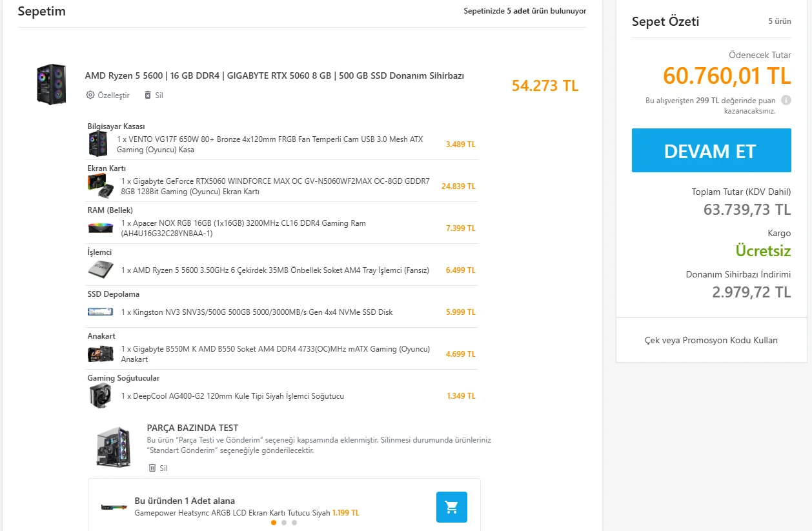Click the Gamepower Heatsync ARGB LCD product name
Image resolution: width=812 pixels, height=531 pixels.
click(232, 513)
